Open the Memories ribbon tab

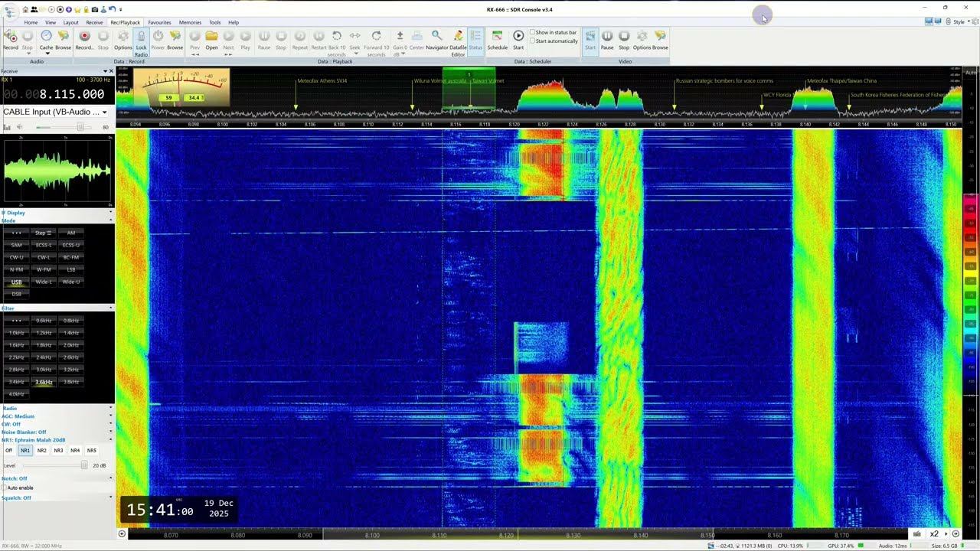pos(190,22)
